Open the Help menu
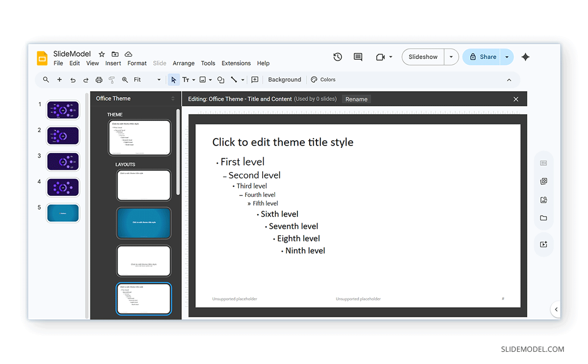 pos(264,63)
